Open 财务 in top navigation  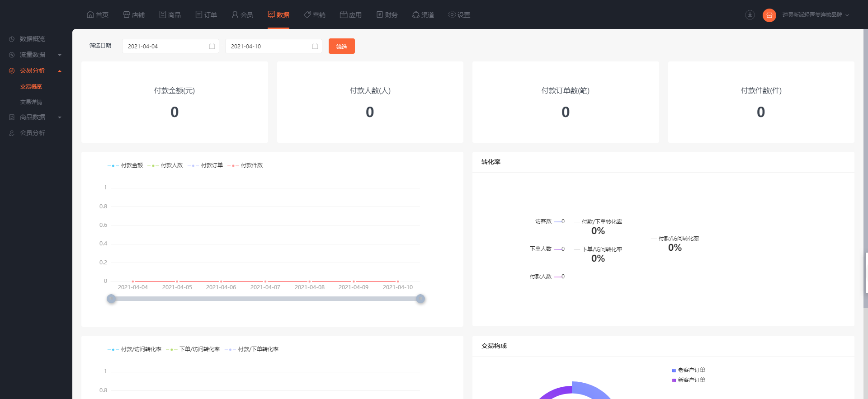[x=387, y=14]
